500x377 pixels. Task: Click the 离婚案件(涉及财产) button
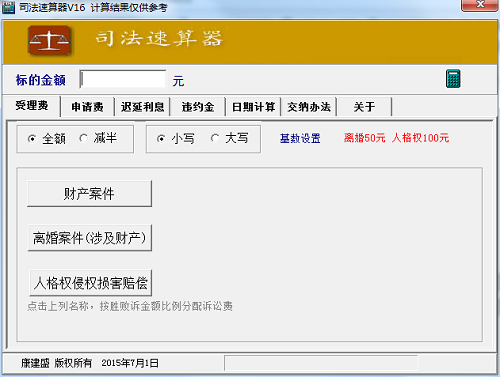[90, 238]
